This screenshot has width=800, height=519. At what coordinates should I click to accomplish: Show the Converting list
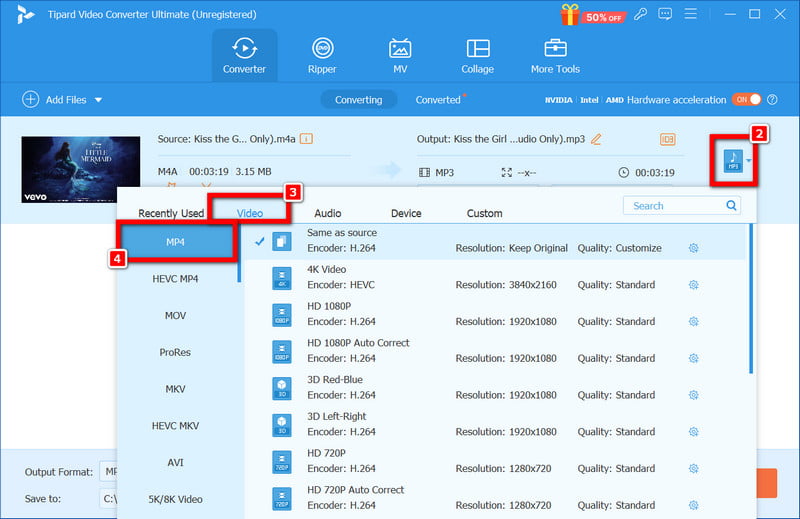point(359,100)
